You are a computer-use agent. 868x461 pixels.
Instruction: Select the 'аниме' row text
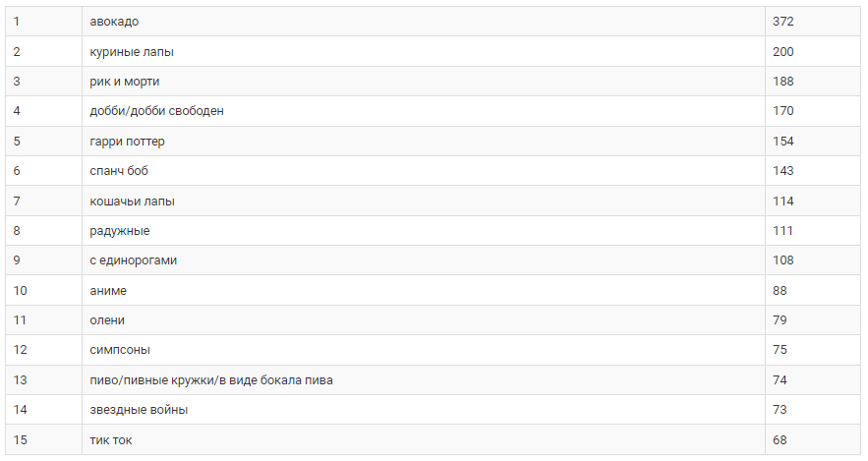[x=108, y=291]
